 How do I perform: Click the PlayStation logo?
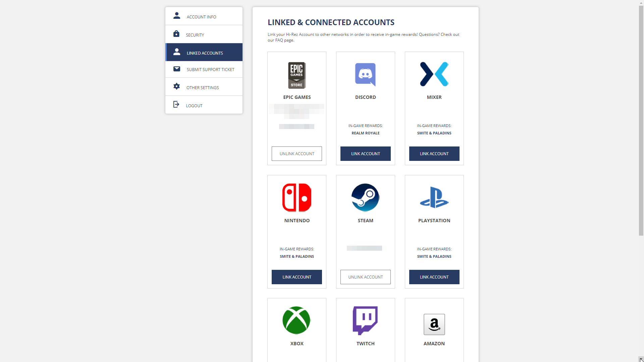(x=434, y=197)
